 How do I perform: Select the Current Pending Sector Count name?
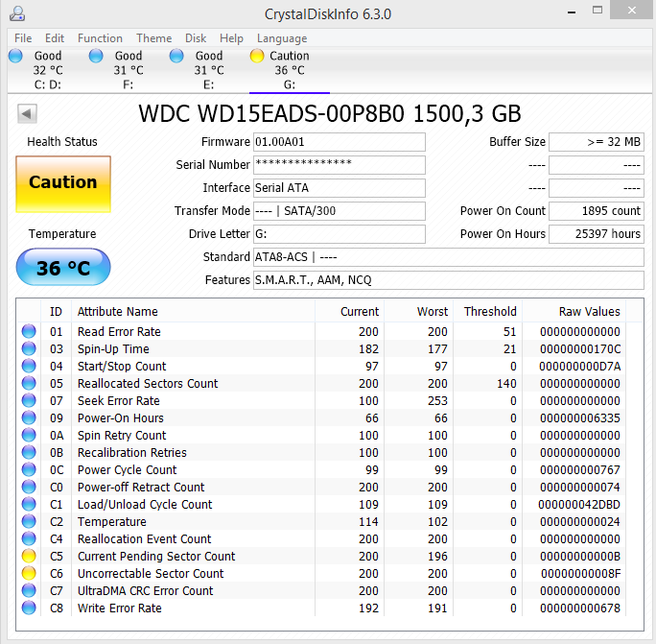(x=156, y=556)
